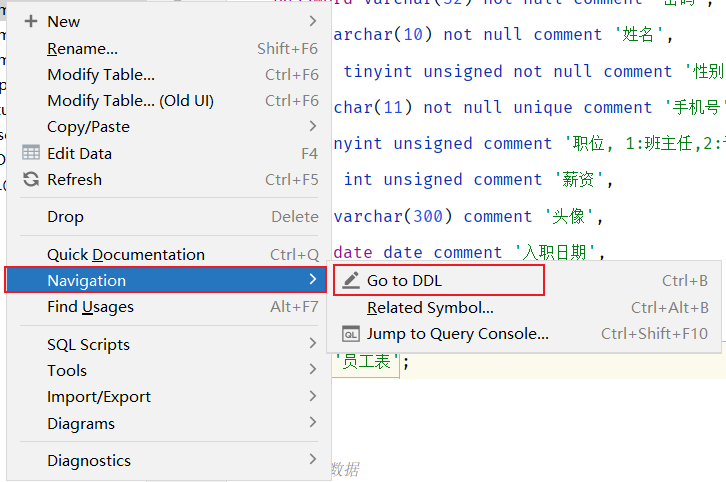The image size is (726, 482).
Task: Click the plus icon beside New
Action: click(x=30, y=21)
